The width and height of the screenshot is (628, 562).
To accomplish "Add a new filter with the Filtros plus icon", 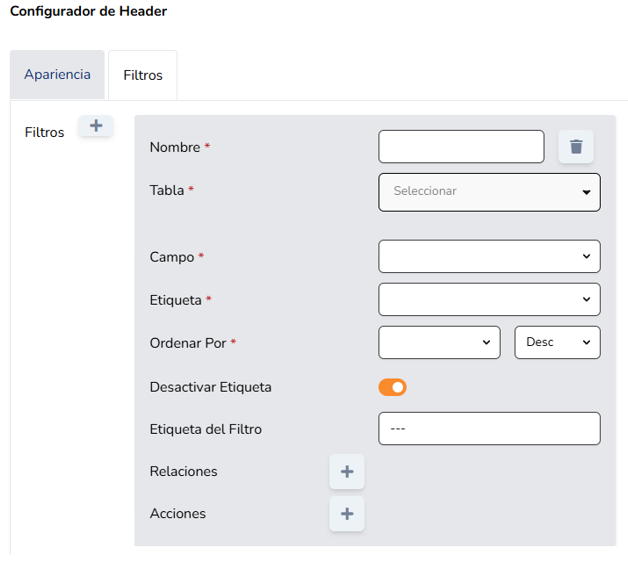I will point(96,126).
